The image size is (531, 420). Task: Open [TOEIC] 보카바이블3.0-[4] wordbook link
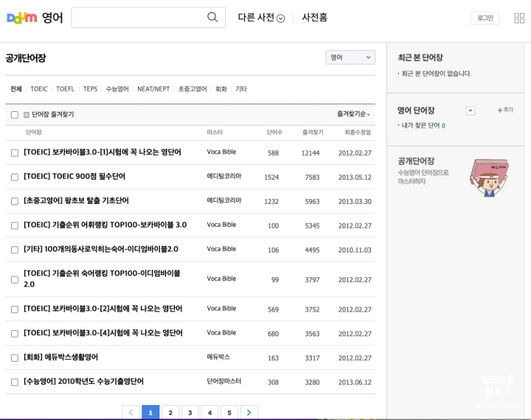(x=103, y=333)
